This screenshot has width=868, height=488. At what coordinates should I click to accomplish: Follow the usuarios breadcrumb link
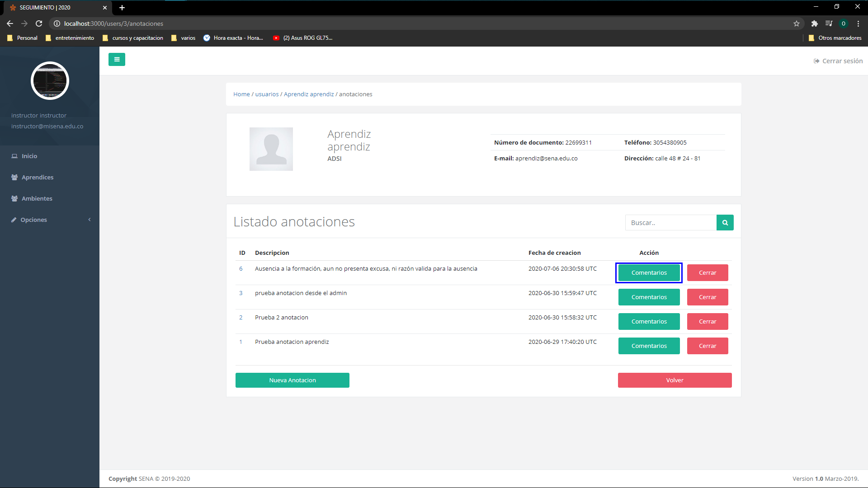[x=267, y=94]
